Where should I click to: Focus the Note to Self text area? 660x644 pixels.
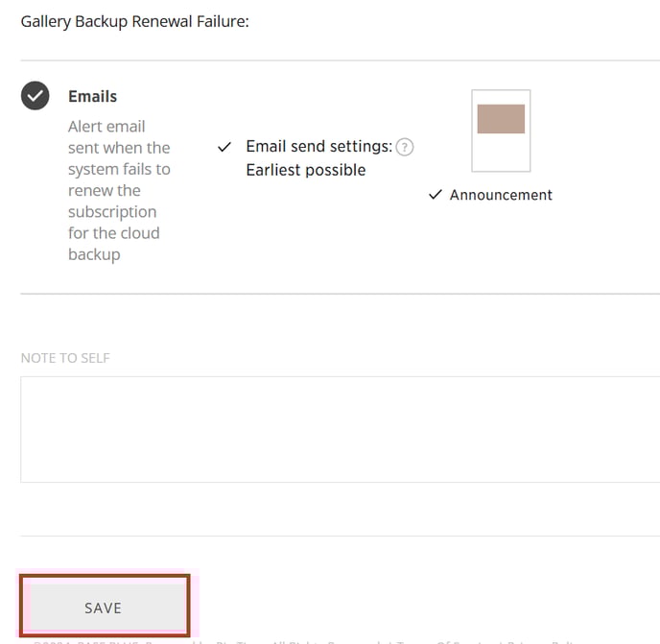point(341,429)
